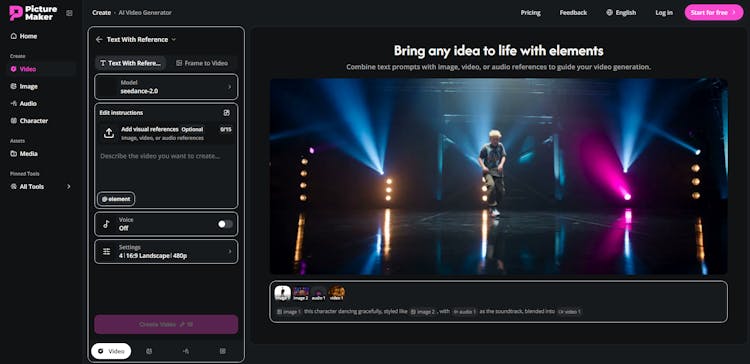750x364 pixels.
Task: Select the image mode icon in bottom bar
Action: pyautogui.click(x=149, y=351)
